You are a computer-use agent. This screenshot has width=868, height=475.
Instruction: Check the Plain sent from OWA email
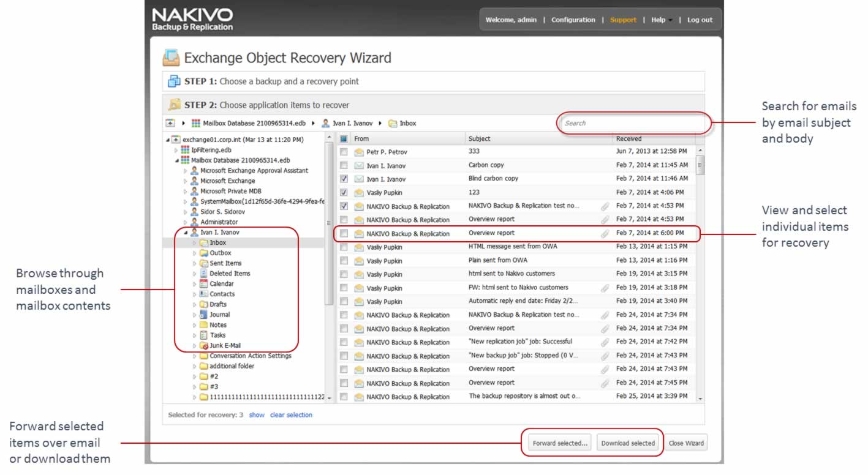pyautogui.click(x=344, y=261)
